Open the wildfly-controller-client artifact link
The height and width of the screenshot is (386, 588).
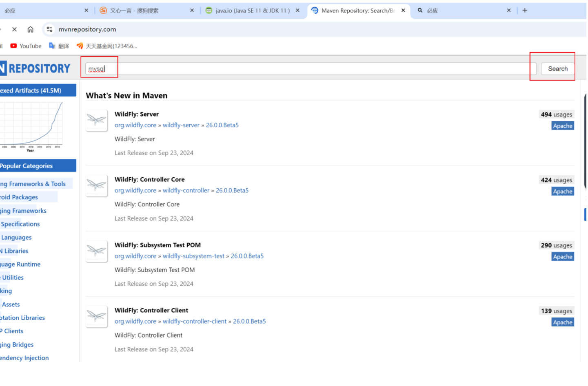(195, 321)
